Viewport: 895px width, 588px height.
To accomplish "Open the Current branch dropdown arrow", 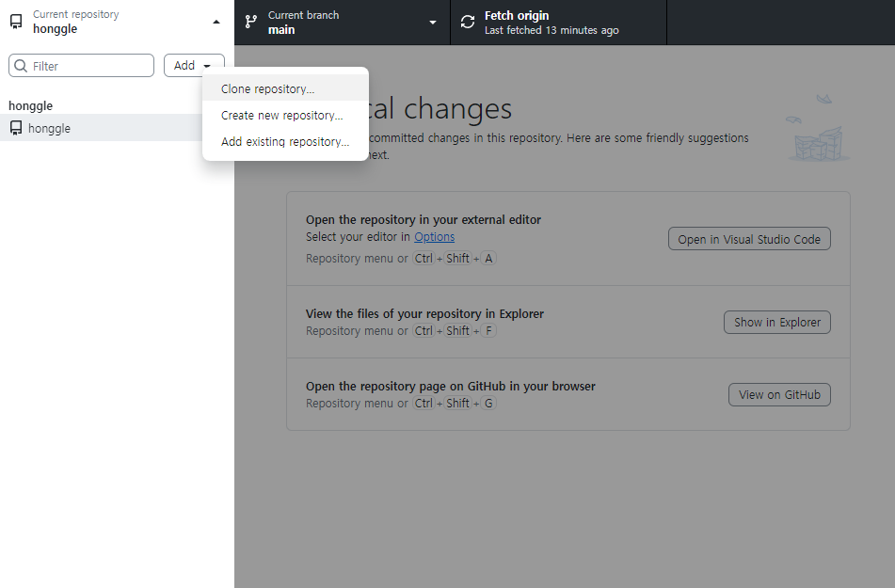I will coord(433,23).
